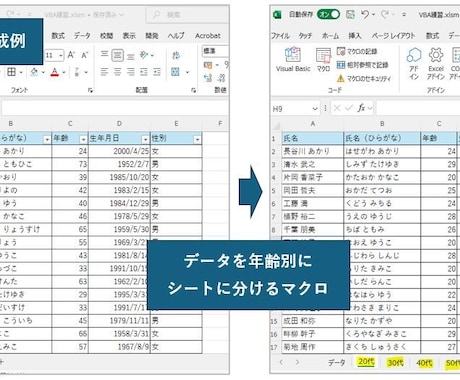Open the 標準 number format dropdown
The width and height of the screenshot is (460, 380).
coord(215,51)
